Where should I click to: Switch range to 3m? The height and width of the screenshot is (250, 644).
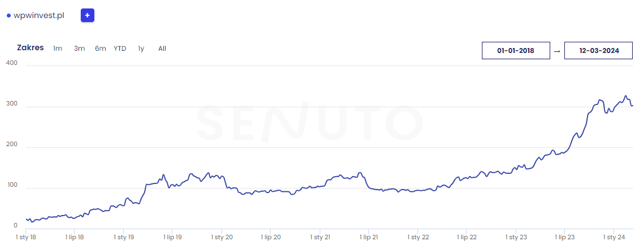click(79, 49)
